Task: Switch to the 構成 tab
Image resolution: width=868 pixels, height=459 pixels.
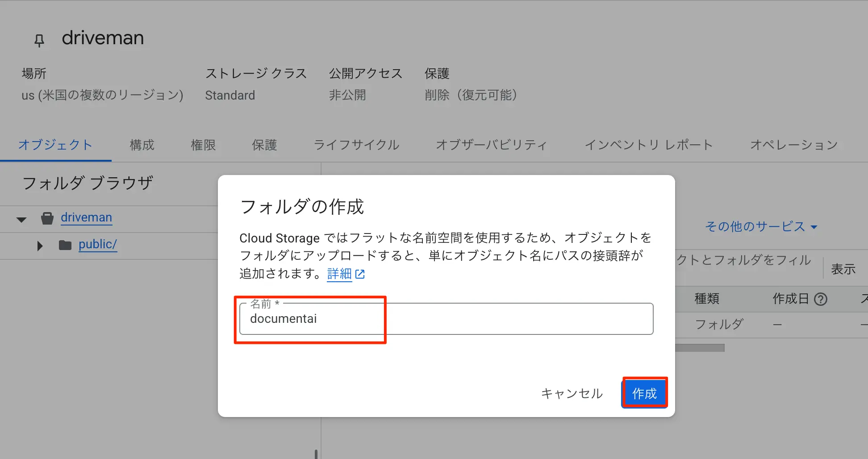Action: (142, 145)
